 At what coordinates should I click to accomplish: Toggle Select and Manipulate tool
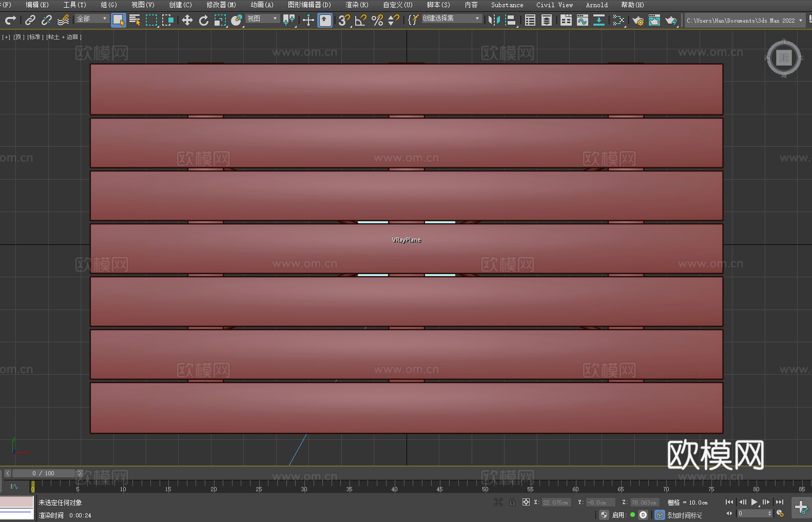(x=308, y=20)
